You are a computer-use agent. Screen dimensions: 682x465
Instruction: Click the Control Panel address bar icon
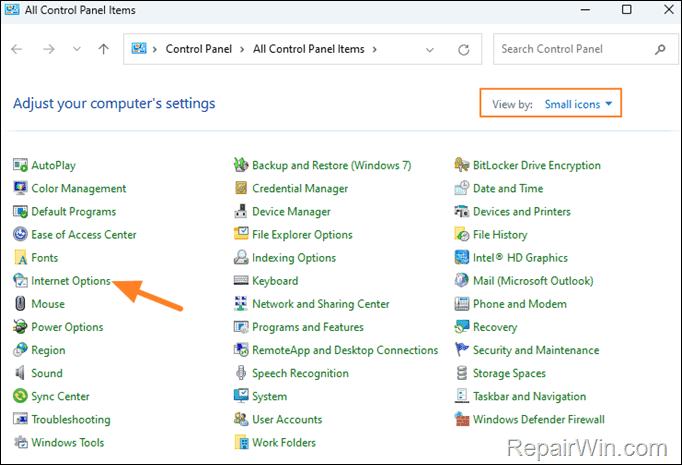pos(139,48)
